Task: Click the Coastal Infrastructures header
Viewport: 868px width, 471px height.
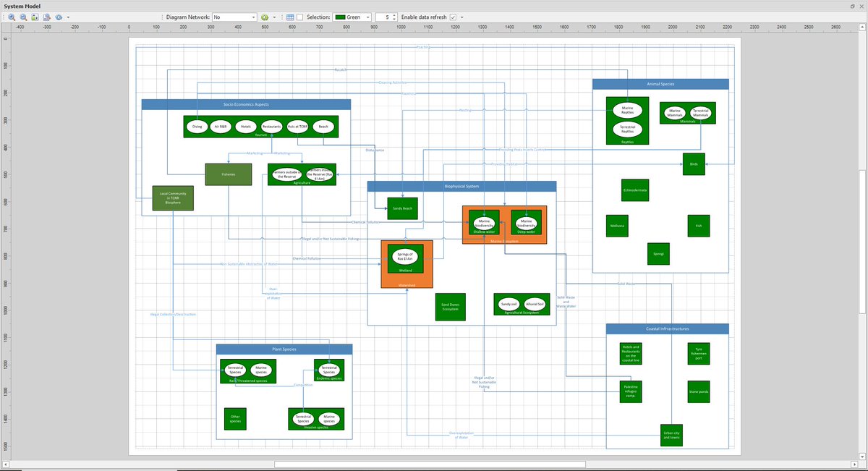Action: [668, 328]
